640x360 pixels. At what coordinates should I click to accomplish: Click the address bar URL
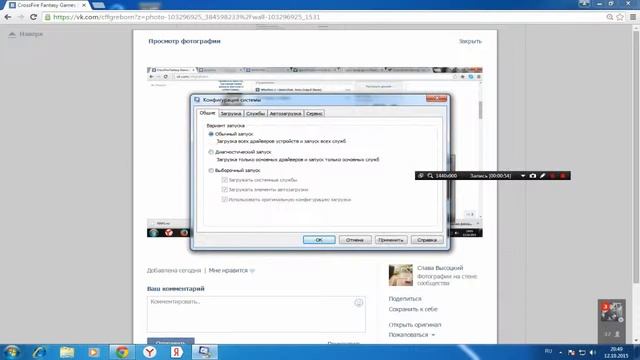click(x=187, y=17)
